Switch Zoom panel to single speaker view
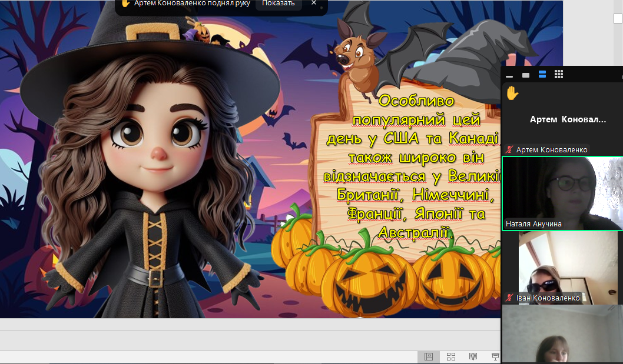This screenshot has width=623, height=364. [526, 75]
